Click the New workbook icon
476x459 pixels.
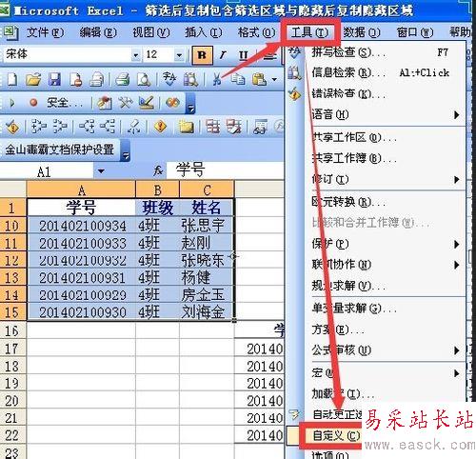pyautogui.click(x=12, y=79)
